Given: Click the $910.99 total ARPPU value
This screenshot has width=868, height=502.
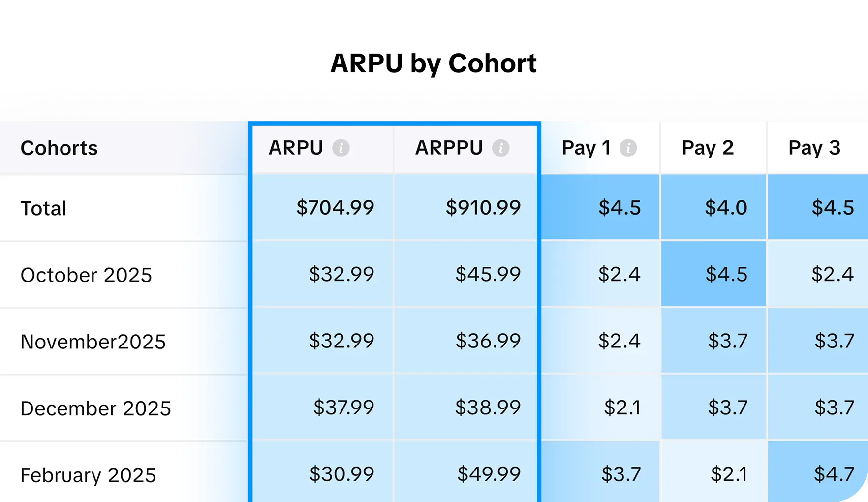Looking at the screenshot, I should pos(483,208).
